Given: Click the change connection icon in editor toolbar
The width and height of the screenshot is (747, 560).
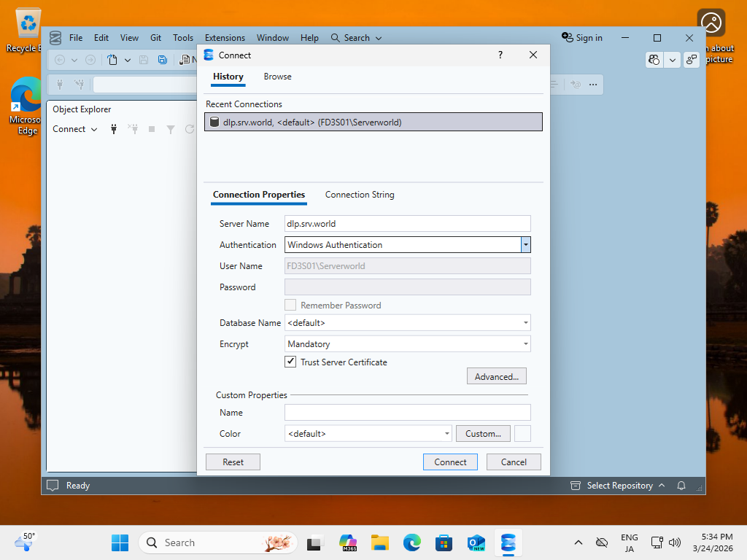Looking at the screenshot, I should [79, 85].
